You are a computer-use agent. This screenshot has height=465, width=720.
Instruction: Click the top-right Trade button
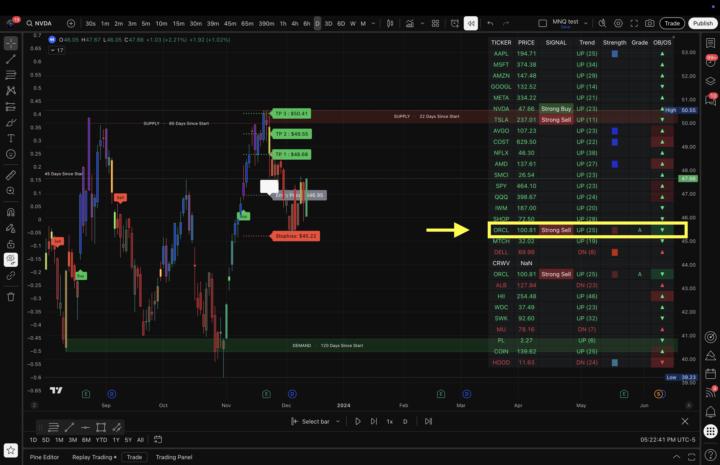672,23
